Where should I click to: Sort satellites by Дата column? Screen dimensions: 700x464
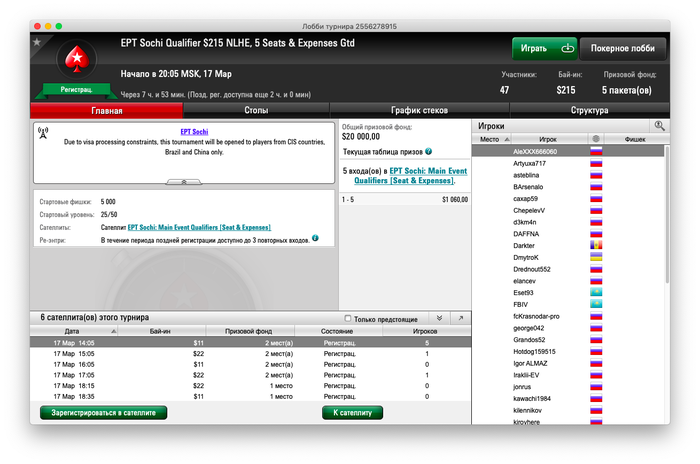pos(73,331)
